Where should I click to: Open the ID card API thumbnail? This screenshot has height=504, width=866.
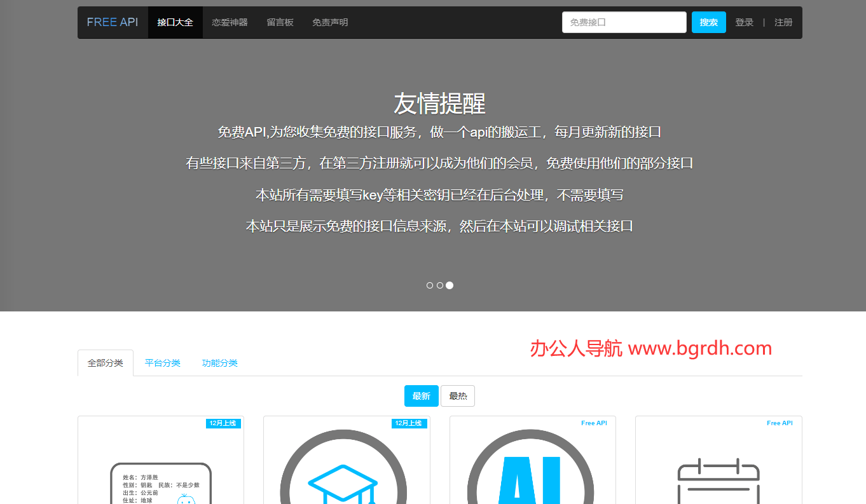161,460
